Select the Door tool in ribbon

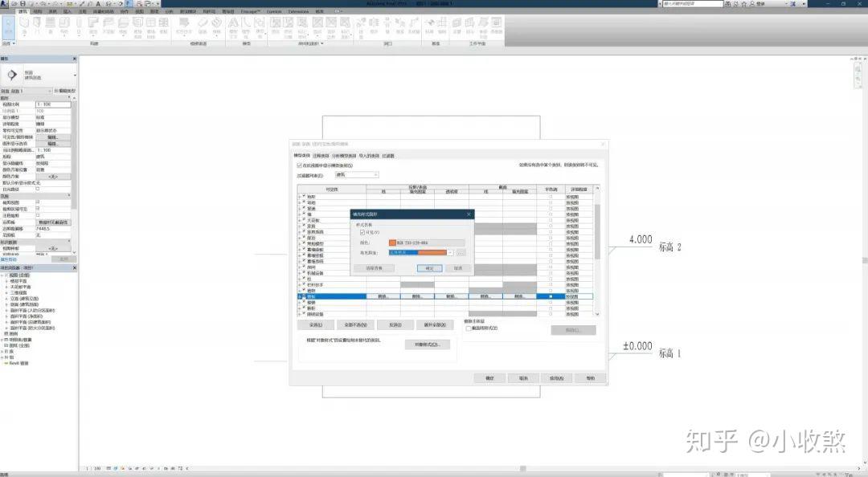point(37,26)
